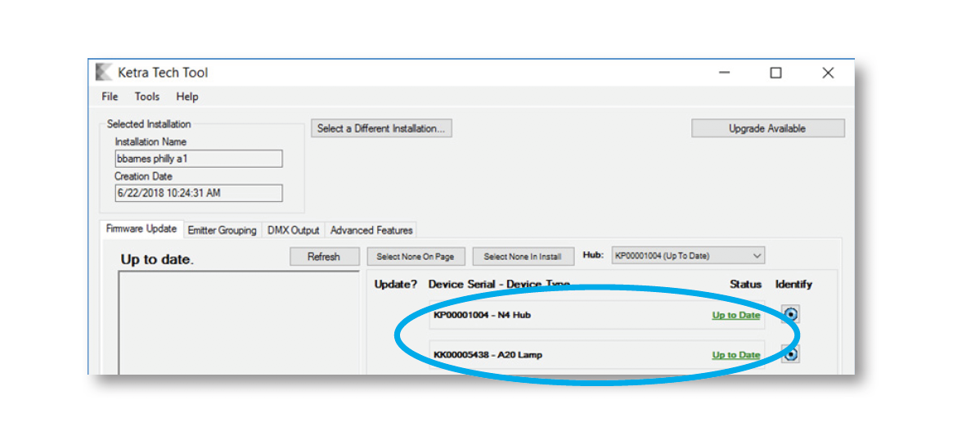Viewport: 980px width, 427px height.
Task: Open the File menu
Action: (110, 97)
